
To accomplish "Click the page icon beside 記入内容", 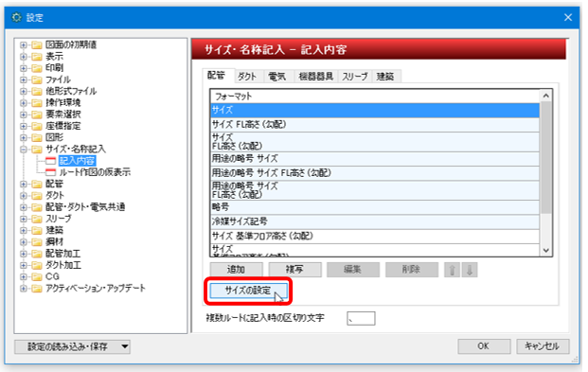I will pyautogui.click(x=50, y=161).
